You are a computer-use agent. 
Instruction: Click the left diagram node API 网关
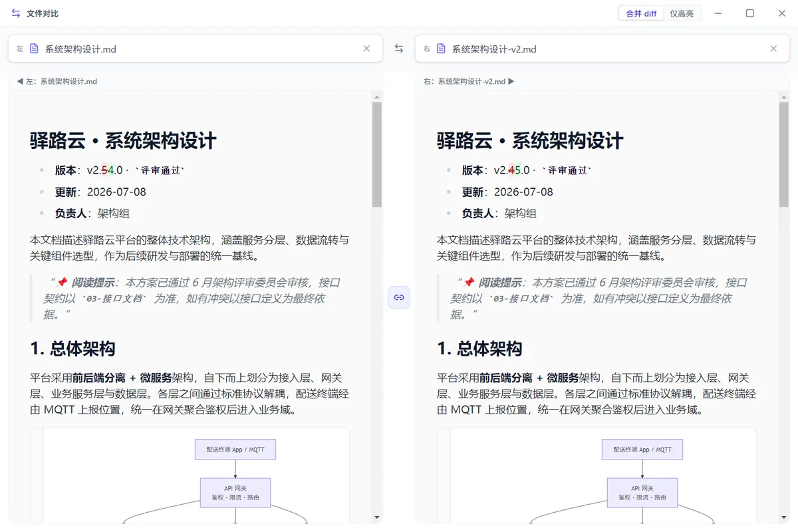click(x=235, y=493)
